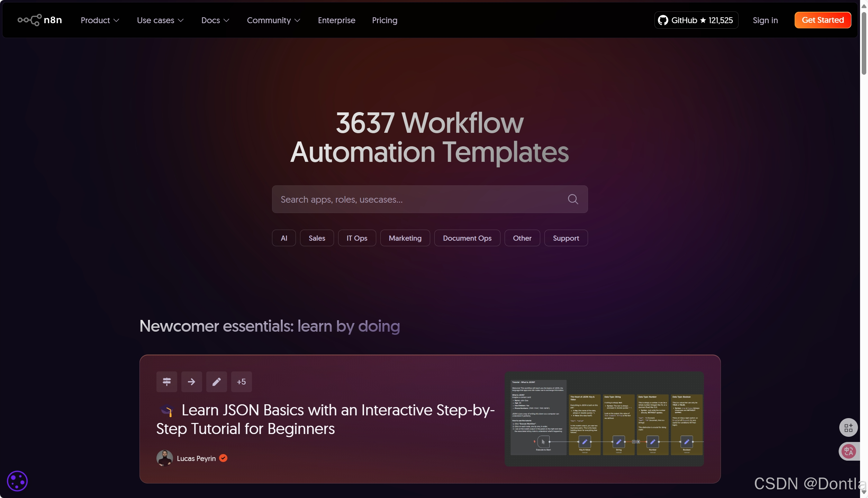This screenshot has height=498, width=868.
Task: Click the Get Started button
Action: tap(823, 20)
